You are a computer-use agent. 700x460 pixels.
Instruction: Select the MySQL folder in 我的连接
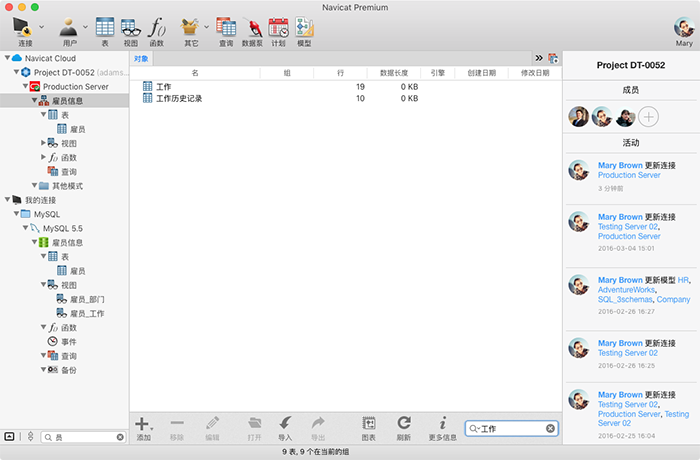click(x=41, y=214)
